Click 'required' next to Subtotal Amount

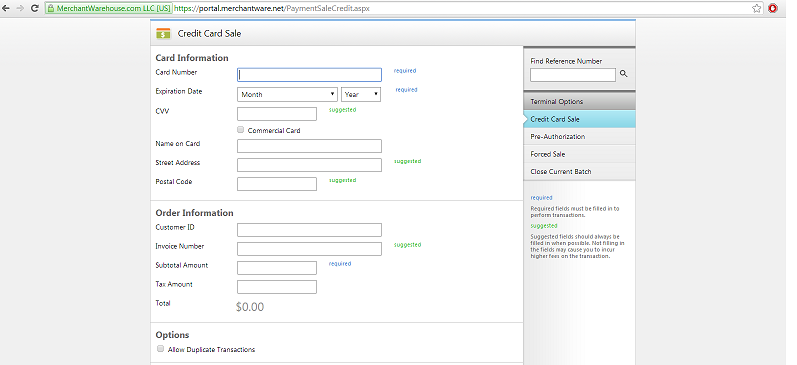[340, 263]
